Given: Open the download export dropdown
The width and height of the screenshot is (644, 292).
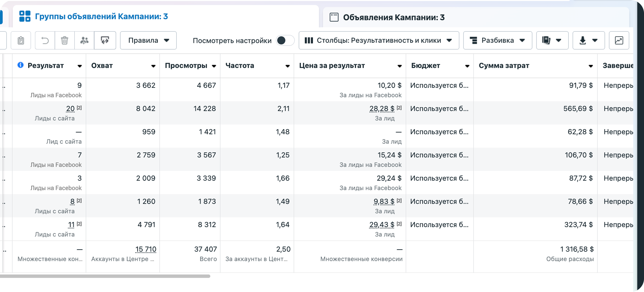Looking at the screenshot, I should tap(589, 40).
